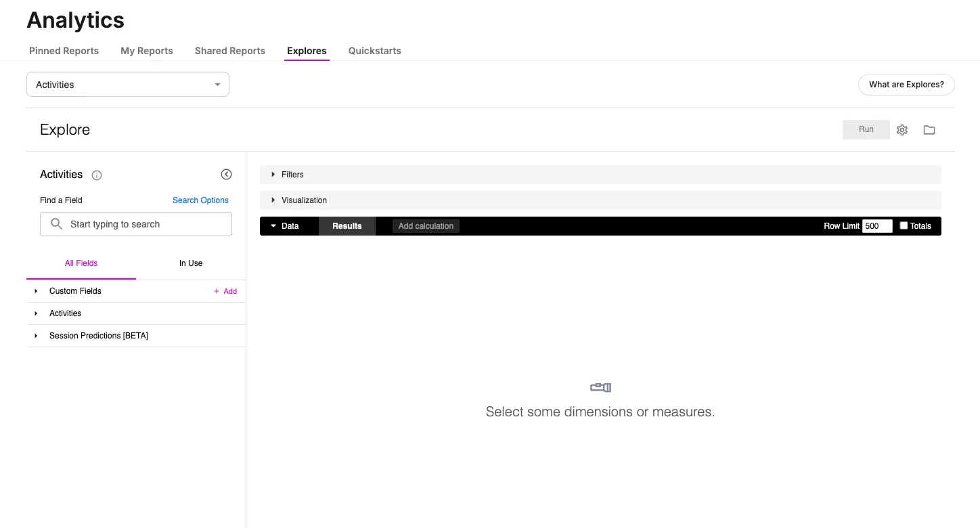
Task: Collapse the Data section
Action: [285, 226]
